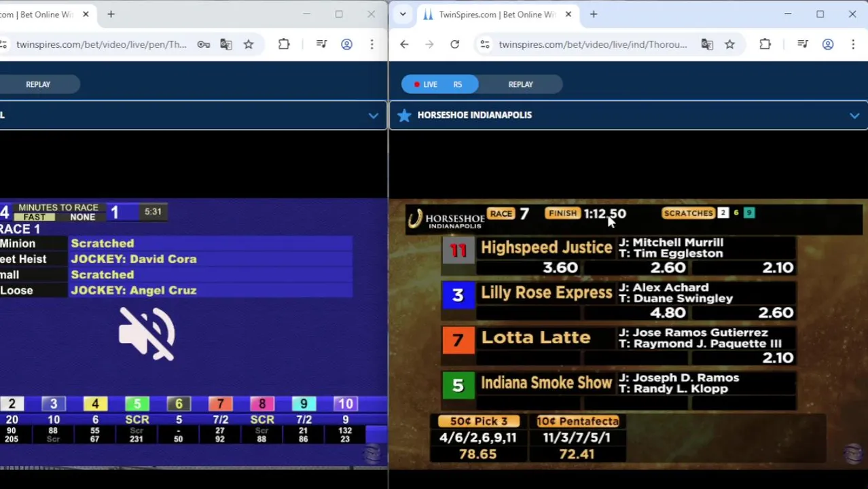Click the 50¢ Pick 3 label
This screenshot has width=868, height=489.
(478, 421)
